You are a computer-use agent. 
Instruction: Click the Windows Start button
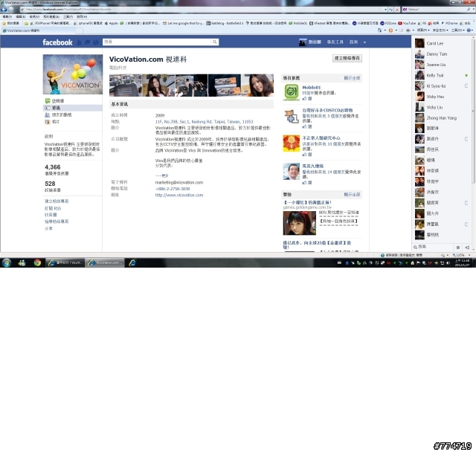[x=7, y=262]
